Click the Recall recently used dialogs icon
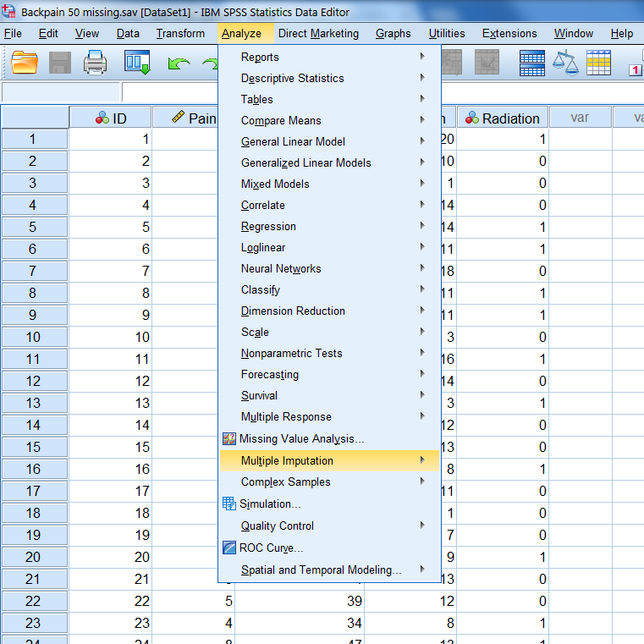This screenshot has width=644, height=644. click(x=137, y=63)
